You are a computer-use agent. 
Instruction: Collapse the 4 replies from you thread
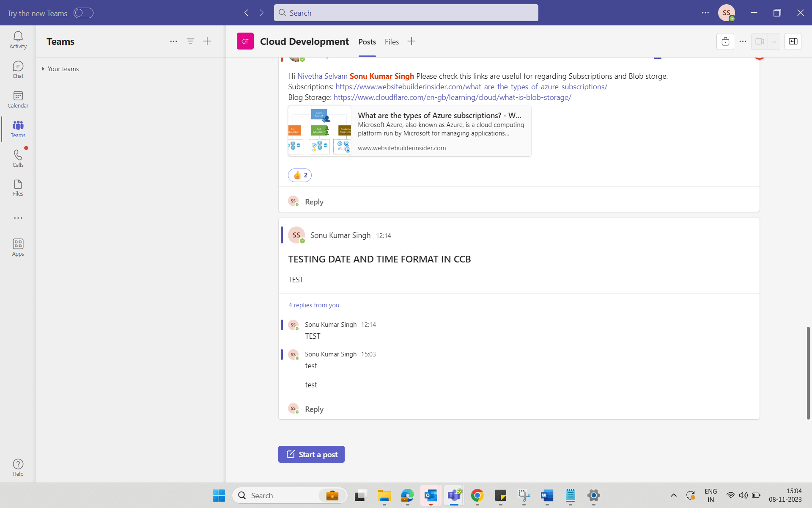point(314,305)
